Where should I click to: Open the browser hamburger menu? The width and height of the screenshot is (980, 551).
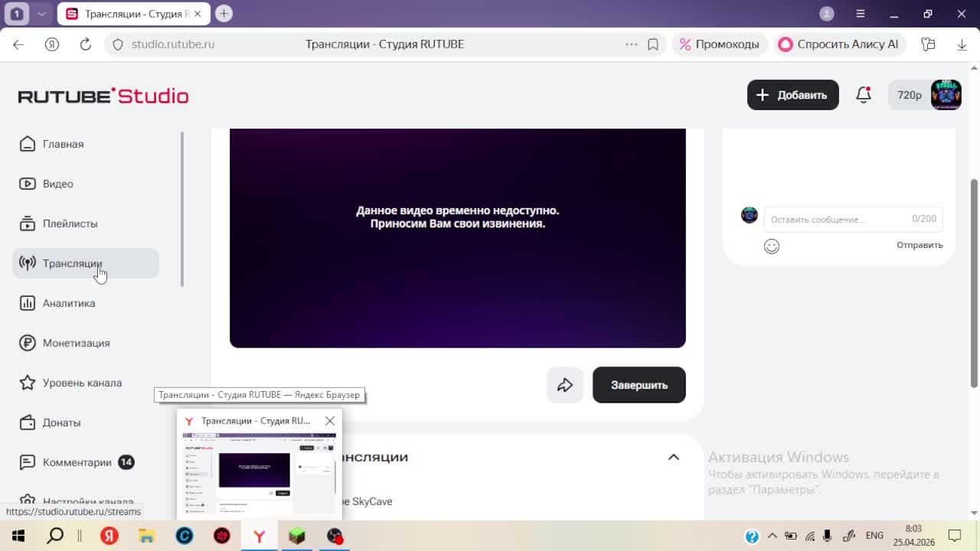(861, 14)
